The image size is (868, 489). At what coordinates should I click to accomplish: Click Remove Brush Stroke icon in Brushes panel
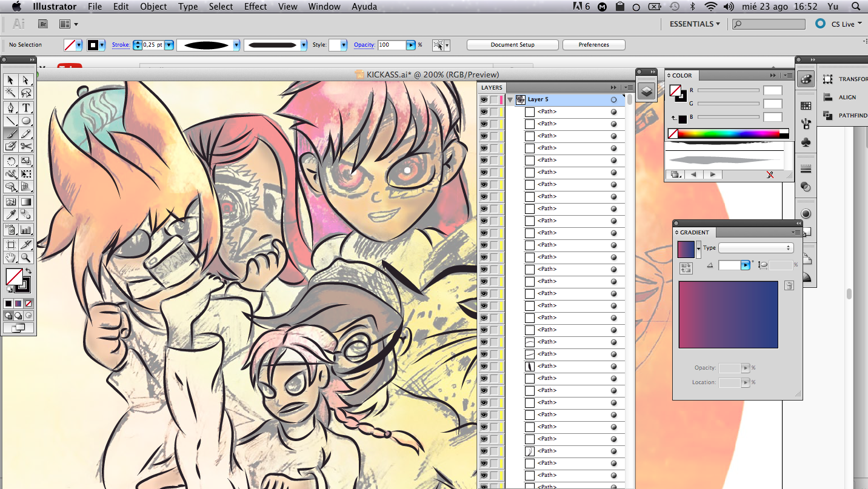pos(770,175)
